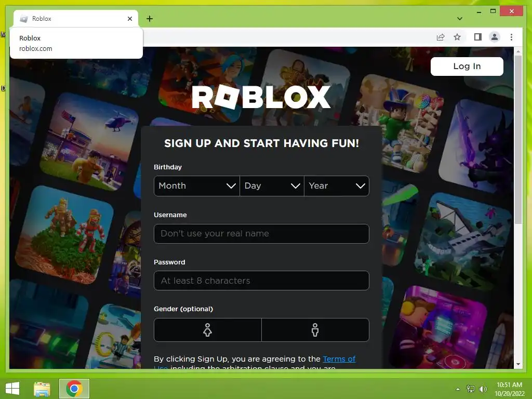532x399 pixels.
Task: Click the scrollbar down arrow
Action: [518, 364]
